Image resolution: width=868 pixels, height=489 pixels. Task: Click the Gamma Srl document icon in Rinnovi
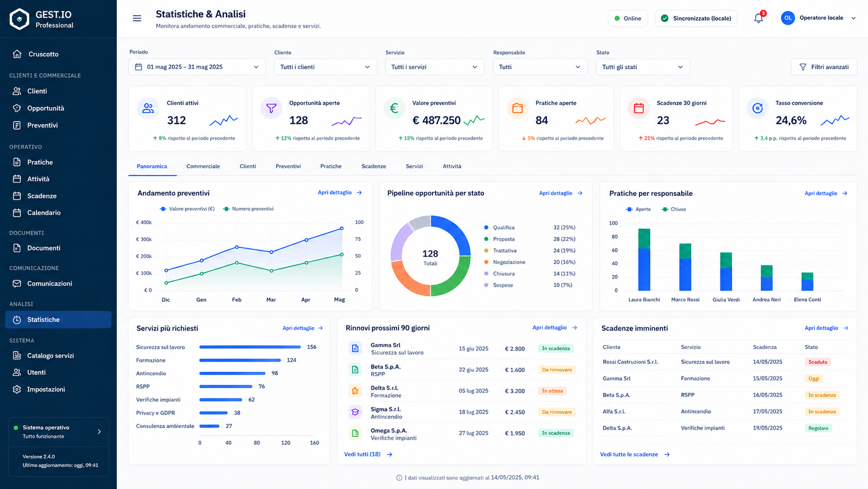pos(355,348)
